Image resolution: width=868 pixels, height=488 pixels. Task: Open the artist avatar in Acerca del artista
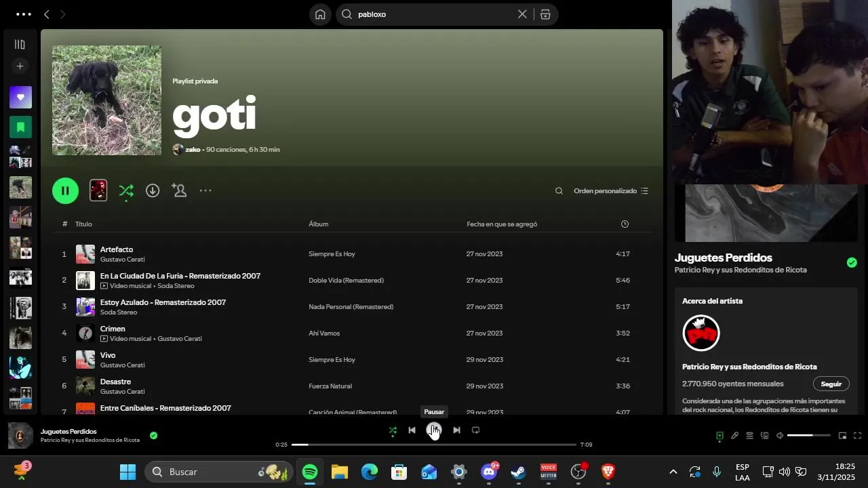[701, 333]
